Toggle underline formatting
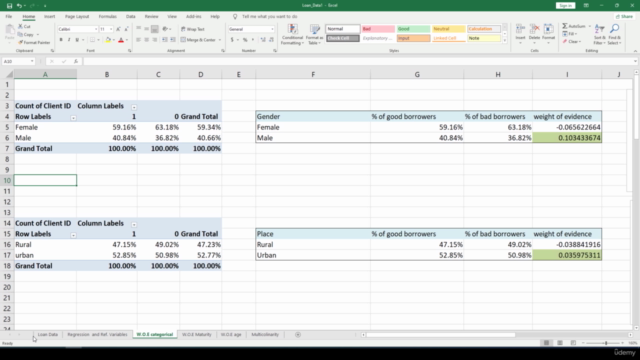Image resolution: width=640 pixels, height=360 pixels. [77, 40]
